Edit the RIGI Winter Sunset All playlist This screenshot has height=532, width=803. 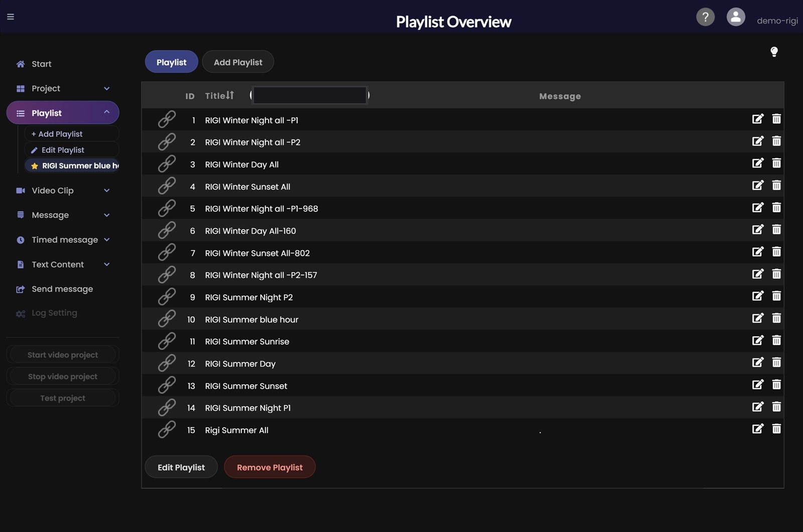coord(758,185)
